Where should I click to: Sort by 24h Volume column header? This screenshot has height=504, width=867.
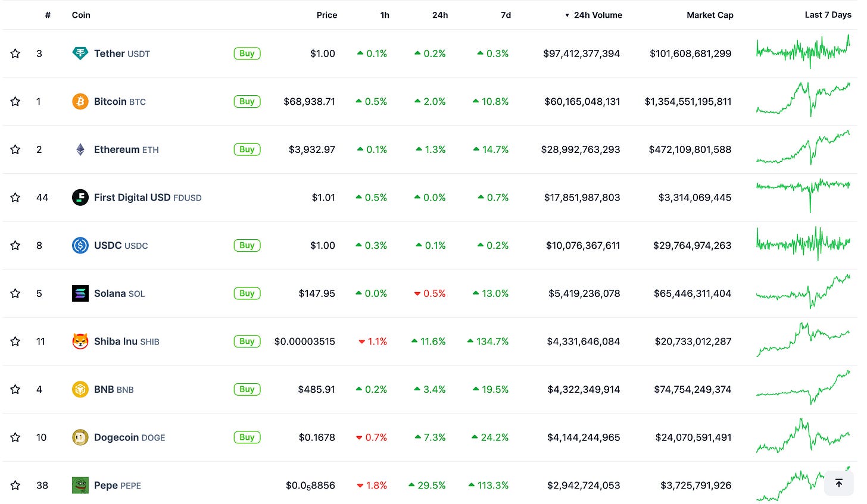[x=594, y=15]
